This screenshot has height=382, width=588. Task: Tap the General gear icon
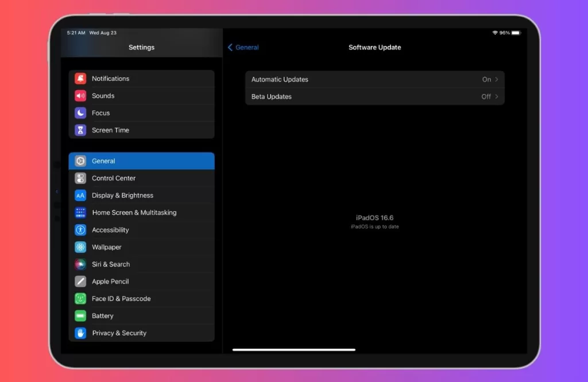[80, 161]
